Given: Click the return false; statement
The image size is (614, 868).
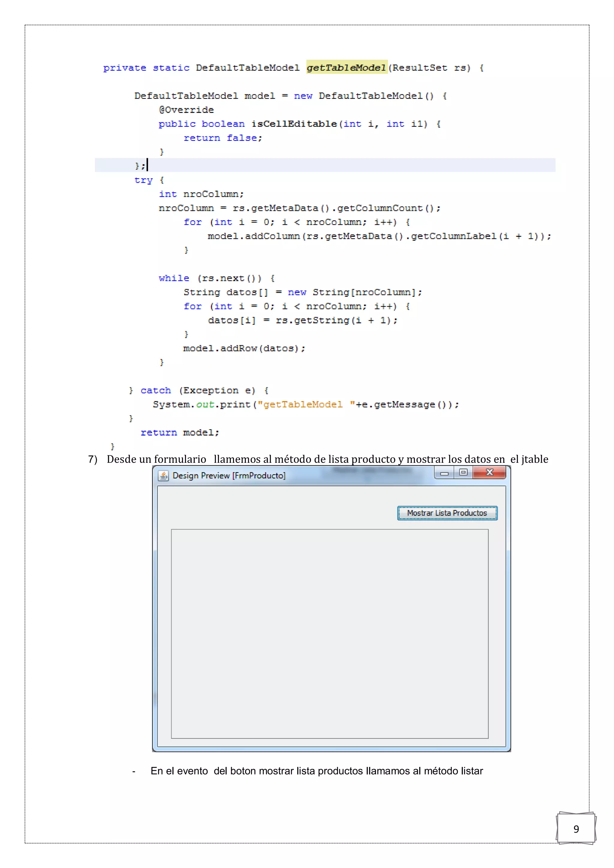Looking at the screenshot, I should coord(223,138).
